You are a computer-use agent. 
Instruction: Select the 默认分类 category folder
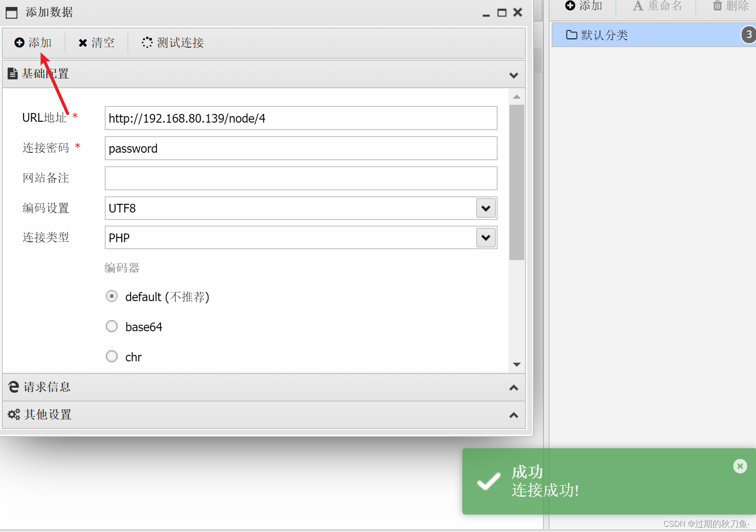pyautogui.click(x=654, y=35)
